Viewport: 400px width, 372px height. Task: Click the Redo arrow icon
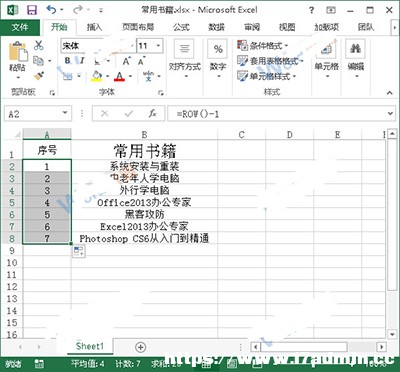pos(78,10)
